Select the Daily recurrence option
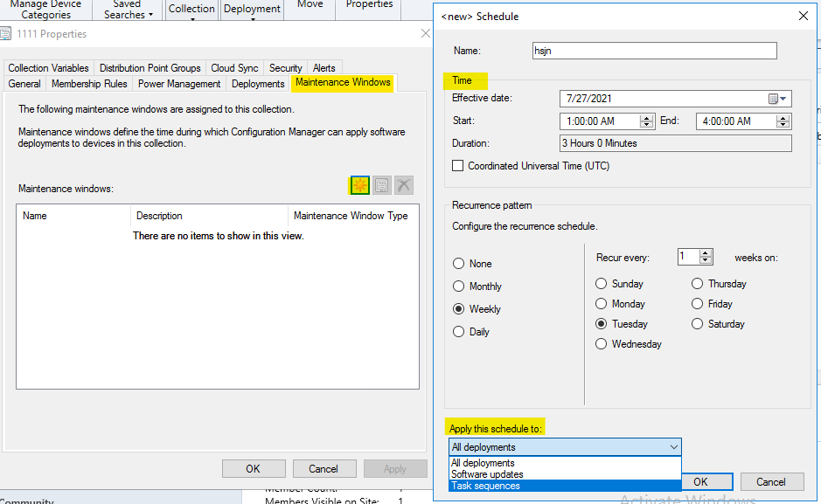 (x=471, y=331)
